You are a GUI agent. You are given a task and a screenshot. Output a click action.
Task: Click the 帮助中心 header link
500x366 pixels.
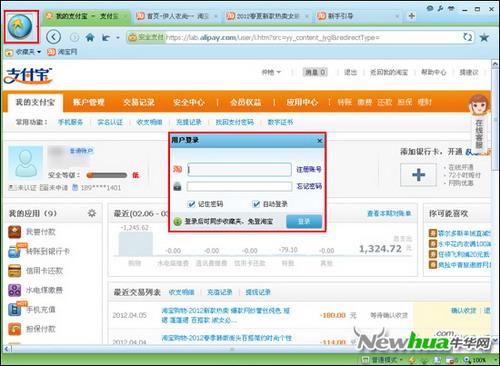click(434, 72)
